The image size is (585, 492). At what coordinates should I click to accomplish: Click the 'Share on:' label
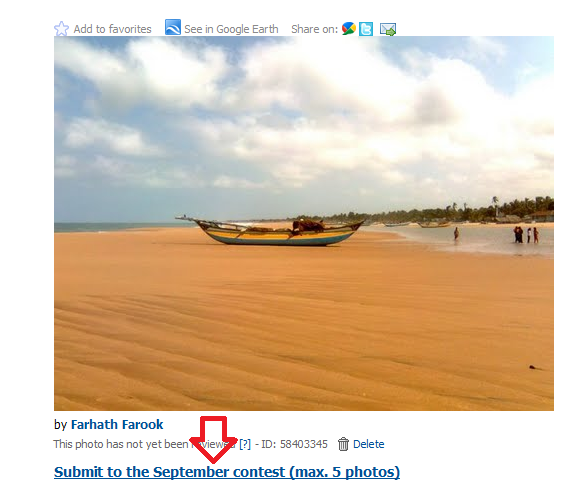pos(314,29)
